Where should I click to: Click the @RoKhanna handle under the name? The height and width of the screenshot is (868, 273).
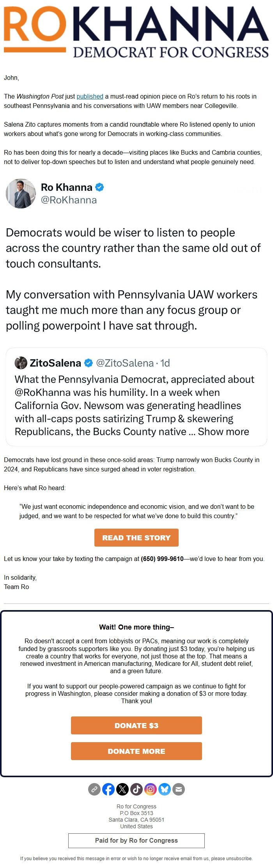pos(69,200)
